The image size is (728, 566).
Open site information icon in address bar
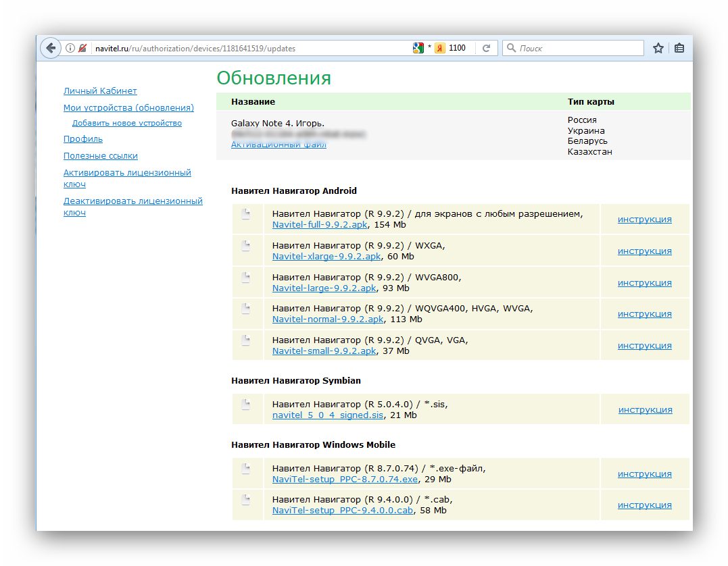pos(70,48)
